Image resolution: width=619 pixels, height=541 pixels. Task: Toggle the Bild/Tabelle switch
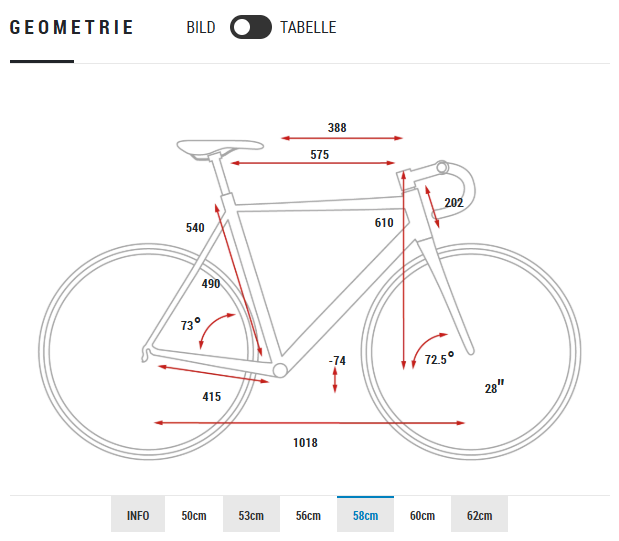click(x=250, y=28)
